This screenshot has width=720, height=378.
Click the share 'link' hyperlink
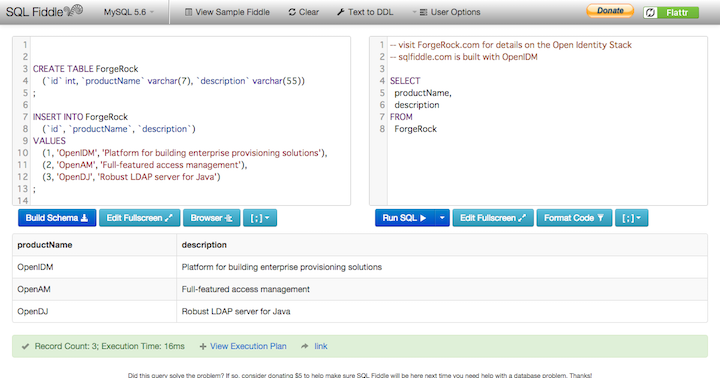(x=321, y=346)
